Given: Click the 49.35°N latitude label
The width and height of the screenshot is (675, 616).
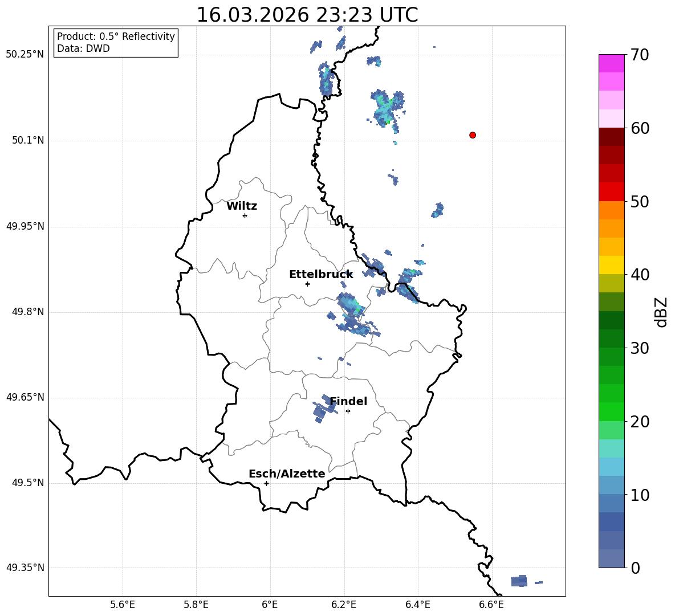Looking at the screenshot, I should pyautogui.click(x=25, y=568).
